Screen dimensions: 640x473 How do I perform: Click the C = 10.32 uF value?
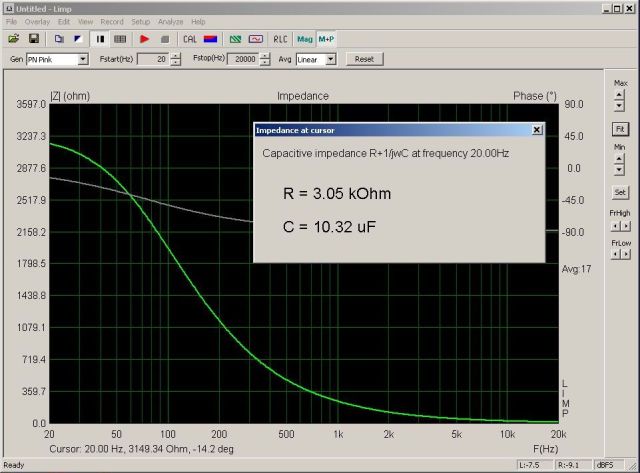pos(329,227)
